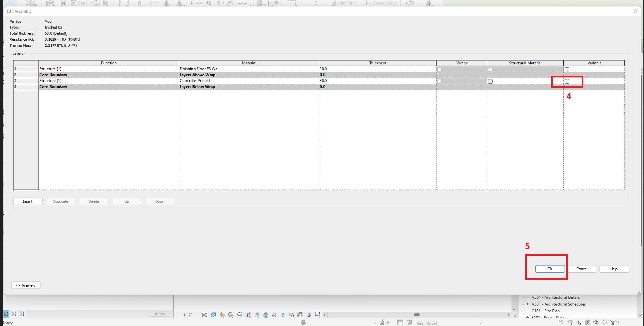The height and width of the screenshot is (326, 644).
Task: Click the Project Browser scroll-down arrow
Action: click(x=641, y=315)
